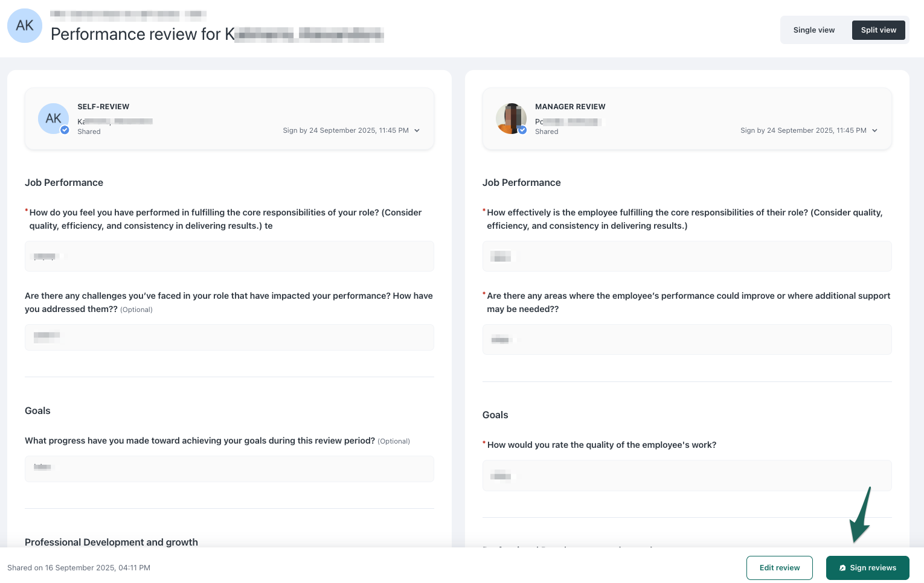Click the self-review AK avatar

tap(53, 118)
